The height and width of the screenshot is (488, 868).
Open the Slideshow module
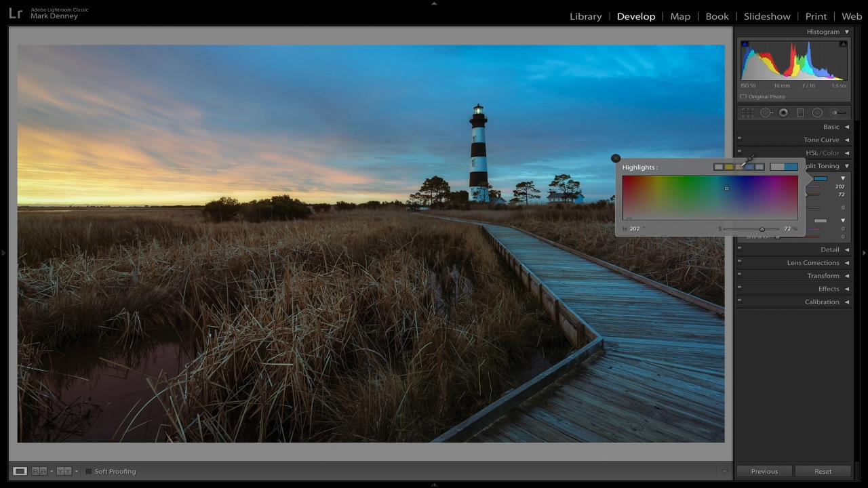pyautogui.click(x=767, y=16)
